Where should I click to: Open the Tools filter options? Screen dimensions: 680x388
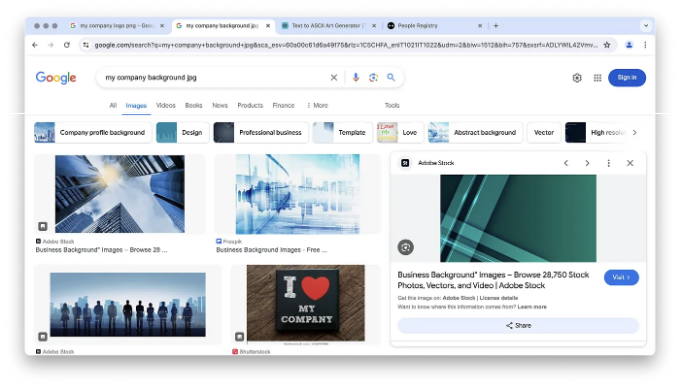392,105
